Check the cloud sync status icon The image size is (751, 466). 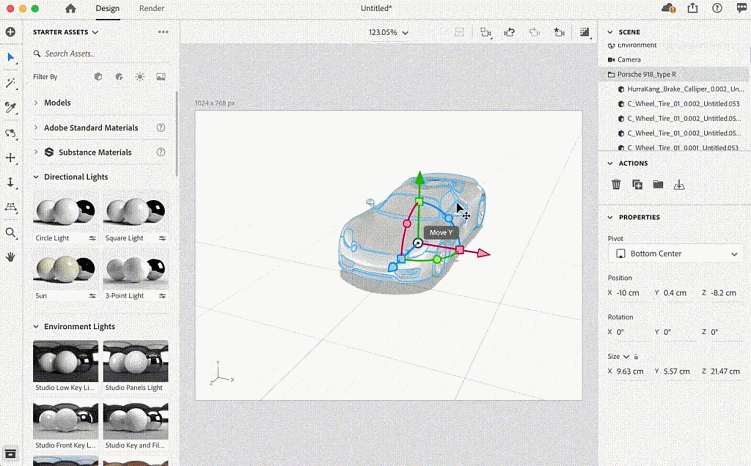point(668,8)
